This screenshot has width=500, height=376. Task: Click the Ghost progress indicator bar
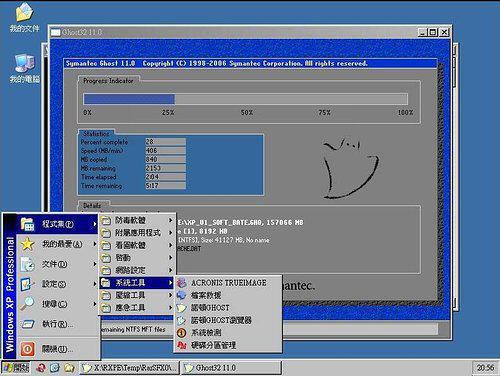point(245,99)
